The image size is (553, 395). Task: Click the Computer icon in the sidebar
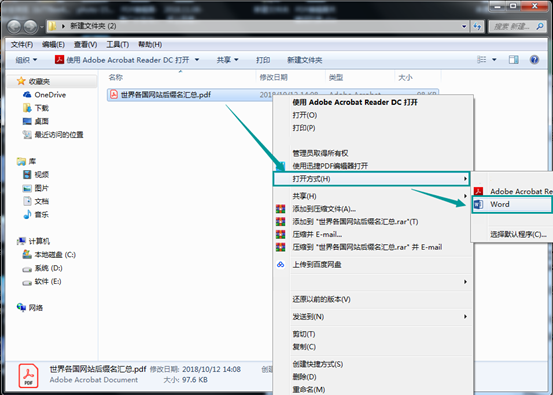[x=21, y=241]
